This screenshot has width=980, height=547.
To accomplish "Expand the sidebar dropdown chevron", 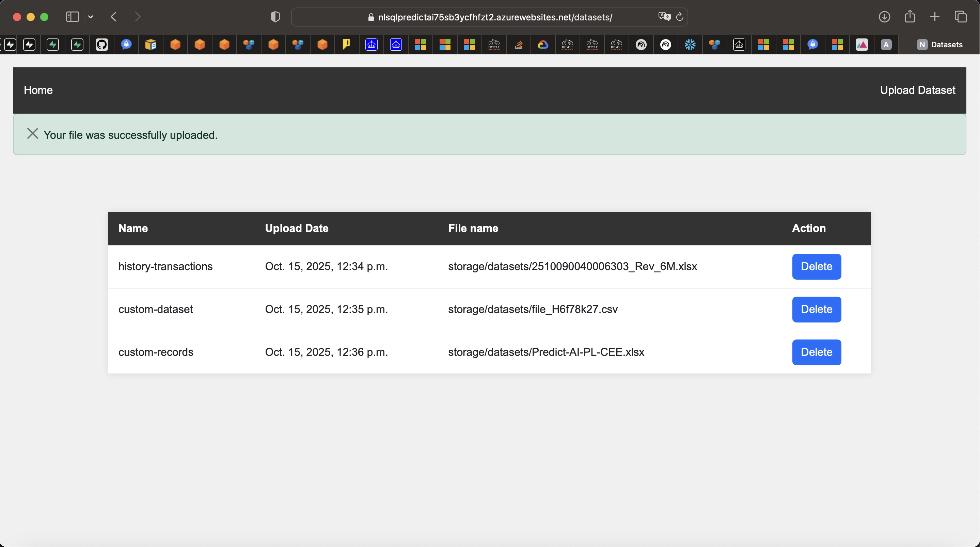I will (x=91, y=17).
